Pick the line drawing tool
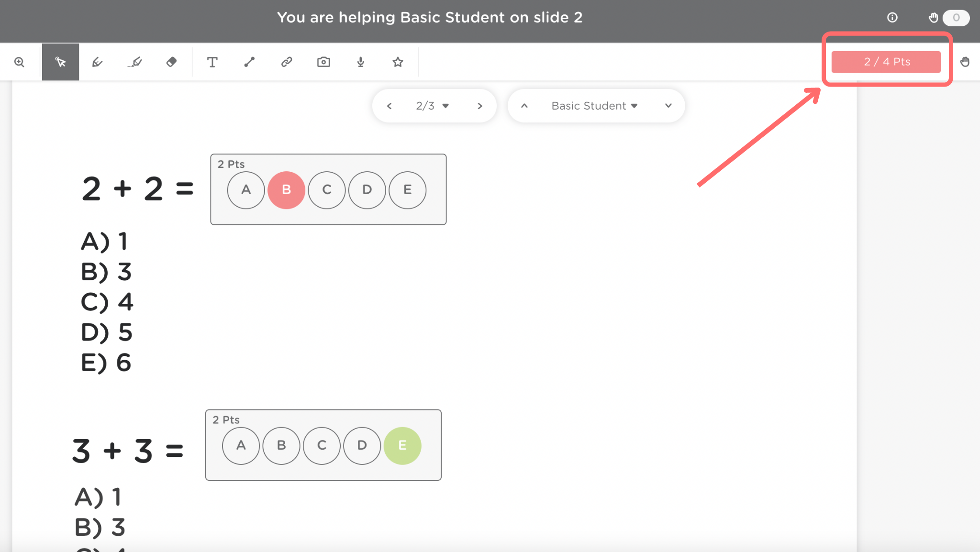The width and height of the screenshot is (980, 552). 249,62
